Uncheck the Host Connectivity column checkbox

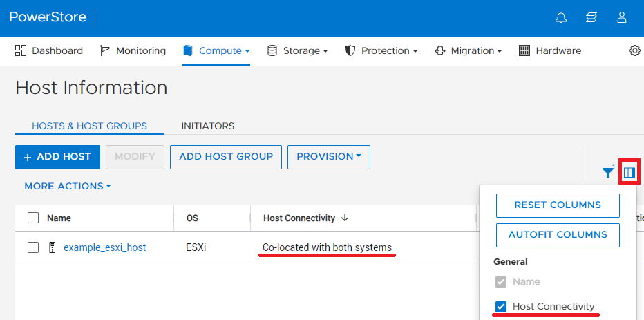coord(502,307)
